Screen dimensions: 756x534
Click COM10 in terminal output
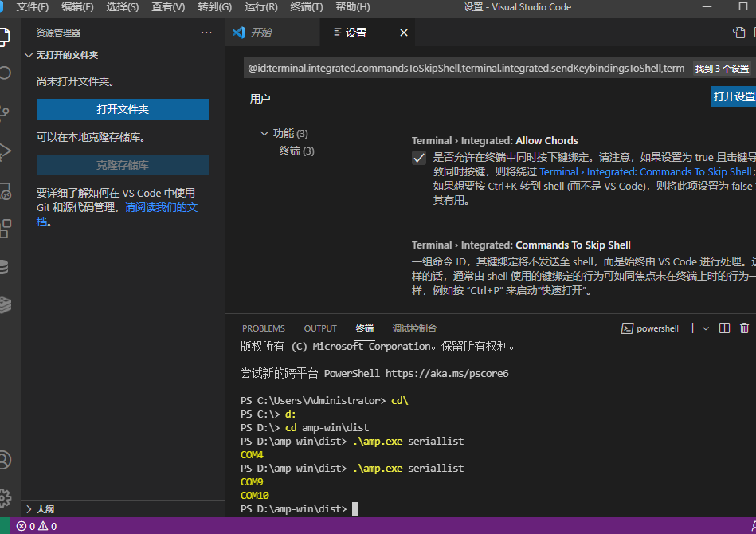(x=255, y=496)
